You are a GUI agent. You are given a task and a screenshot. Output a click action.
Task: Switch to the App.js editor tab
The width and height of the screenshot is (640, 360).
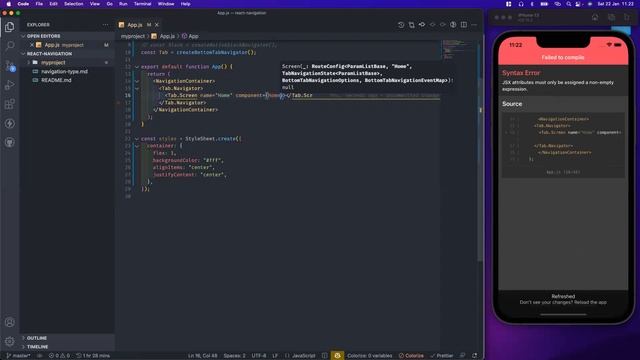(135, 25)
